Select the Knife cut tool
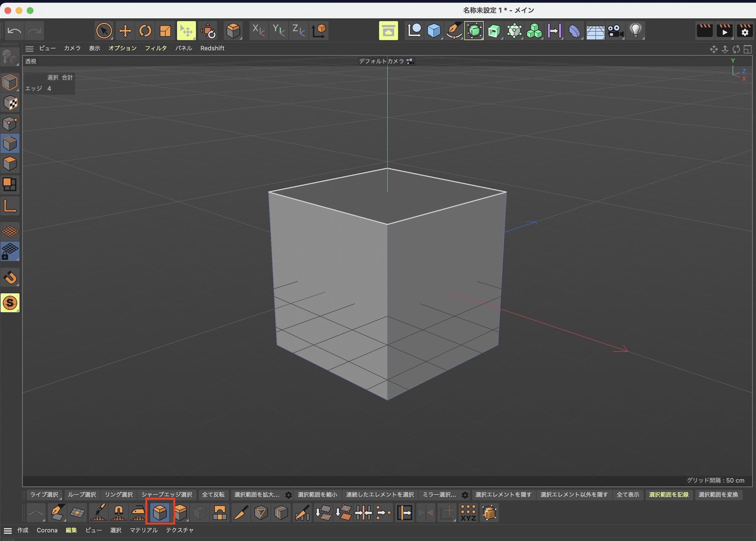 click(x=241, y=513)
